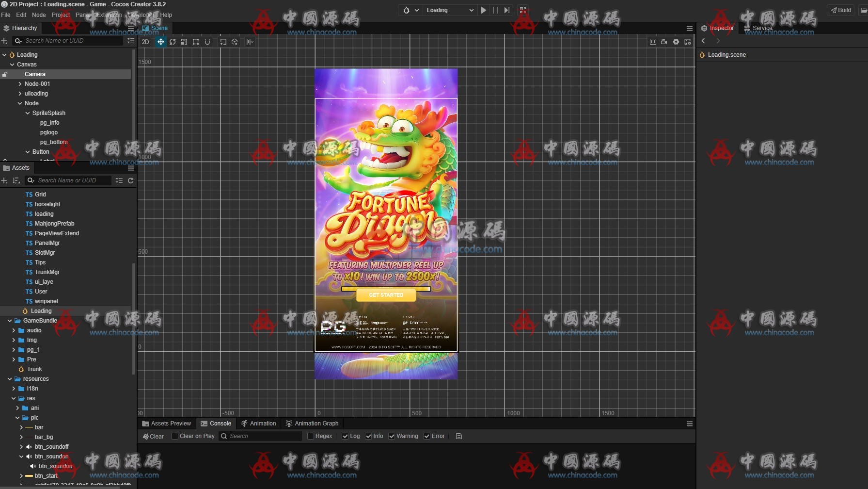Select the Scale gizmo tool
Viewport: 868px width, 489px height.
184,42
